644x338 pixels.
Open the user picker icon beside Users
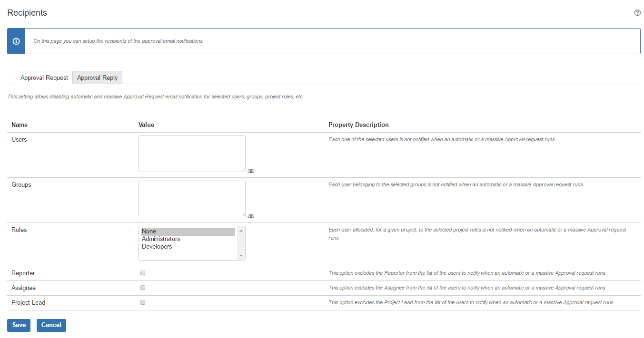(x=251, y=171)
